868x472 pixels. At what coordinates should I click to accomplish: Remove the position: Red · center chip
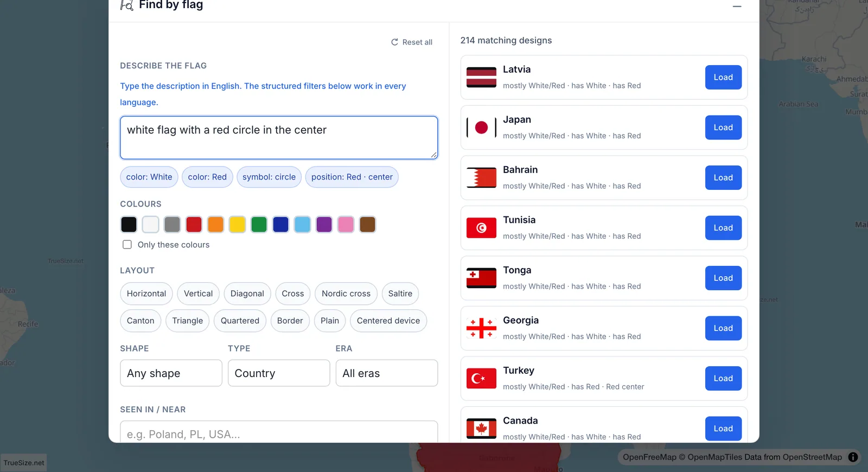(x=352, y=177)
